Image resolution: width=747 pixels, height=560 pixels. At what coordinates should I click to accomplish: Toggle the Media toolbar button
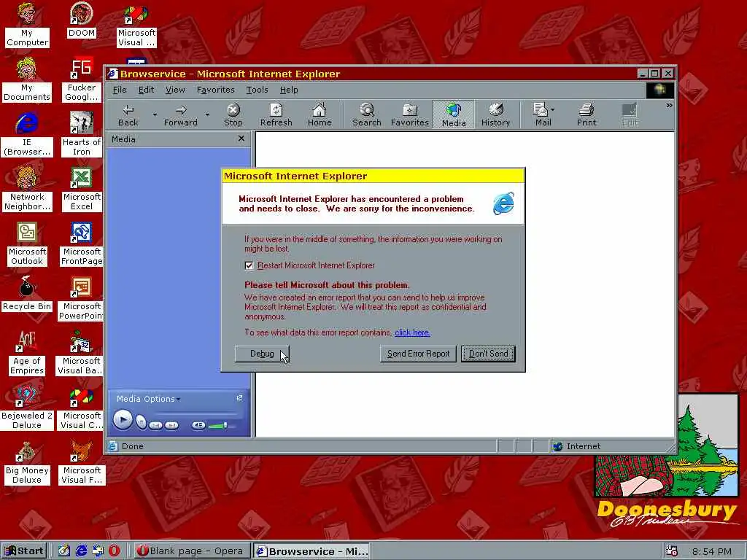tap(454, 115)
